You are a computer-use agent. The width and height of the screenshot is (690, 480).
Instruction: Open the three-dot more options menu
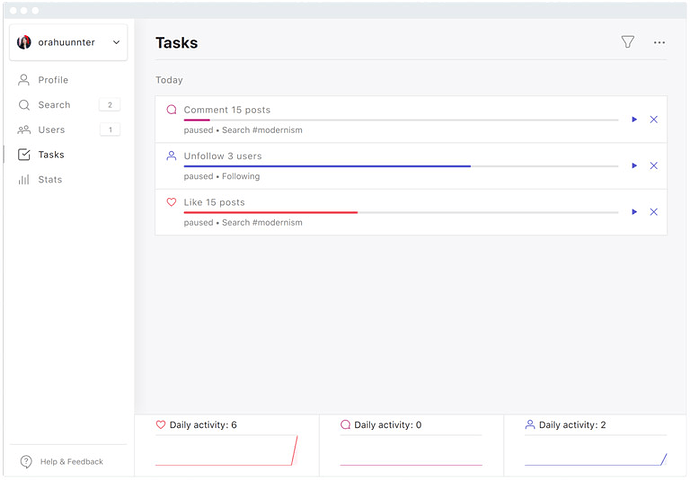[659, 42]
